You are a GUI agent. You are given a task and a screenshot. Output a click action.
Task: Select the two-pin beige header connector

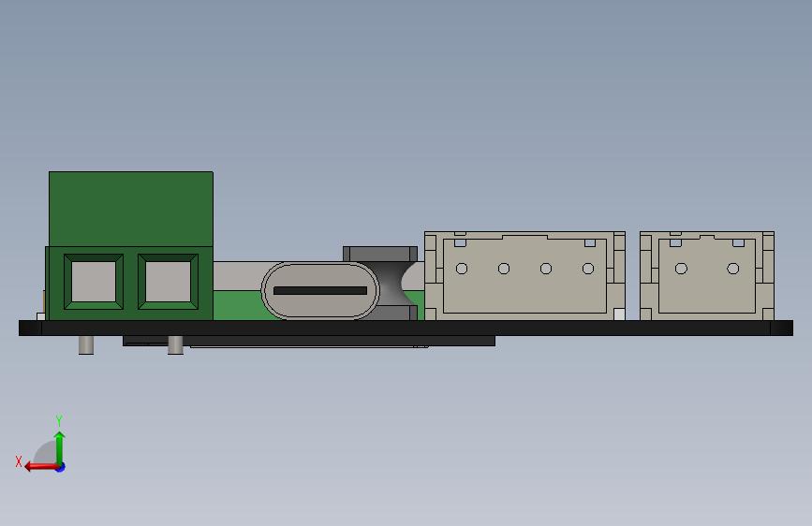707,276
